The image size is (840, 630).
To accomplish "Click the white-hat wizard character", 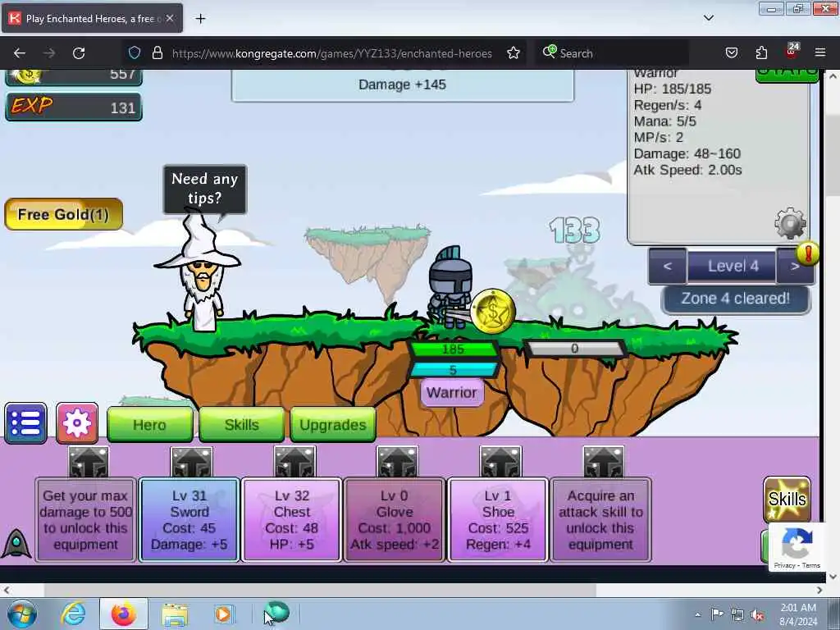I will click(201, 272).
